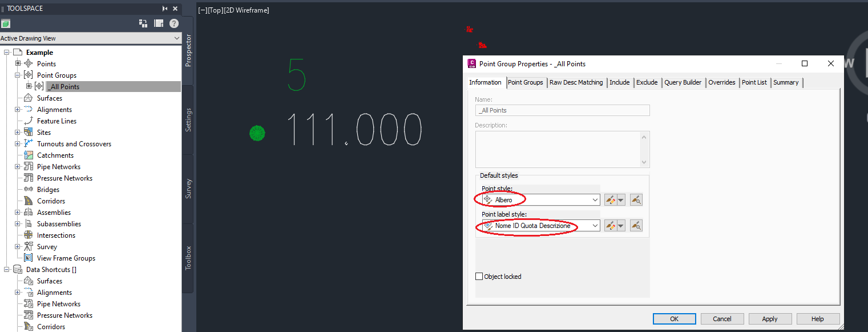
Task: Click the Data Shortcuts database icon
Action: pyautogui.click(x=18, y=269)
